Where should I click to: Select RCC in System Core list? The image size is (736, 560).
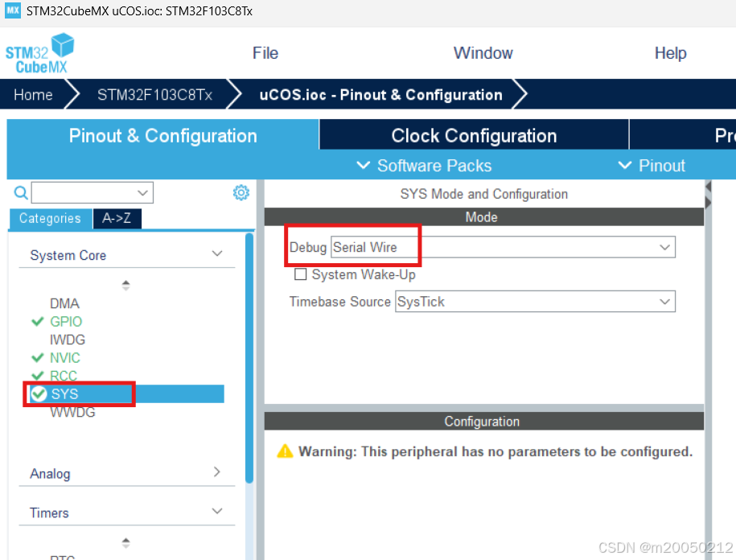64,376
